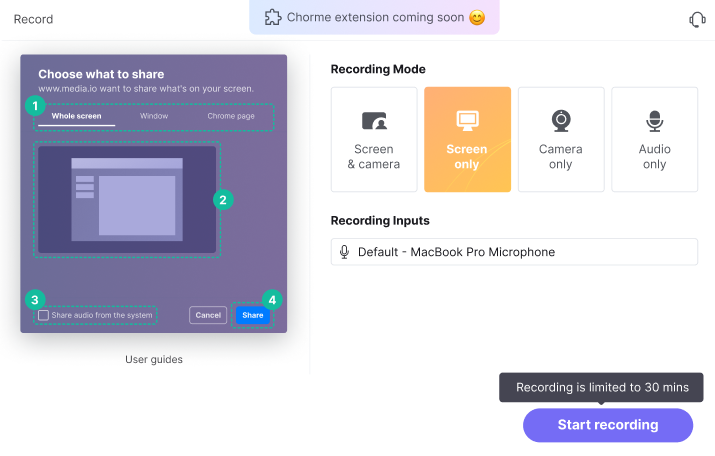Click the microphone icon in the recording input field
715x456 pixels.
point(345,252)
